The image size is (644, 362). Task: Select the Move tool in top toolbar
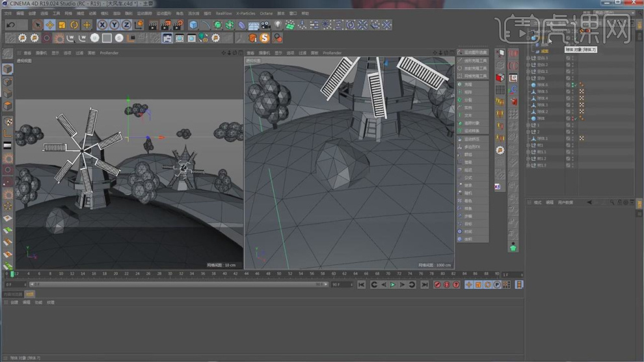(x=49, y=25)
